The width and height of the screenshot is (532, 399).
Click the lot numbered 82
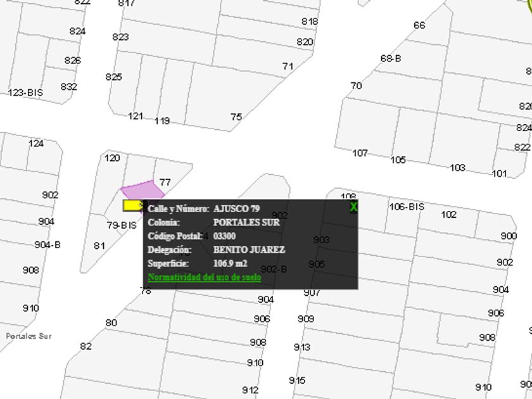[x=85, y=346]
